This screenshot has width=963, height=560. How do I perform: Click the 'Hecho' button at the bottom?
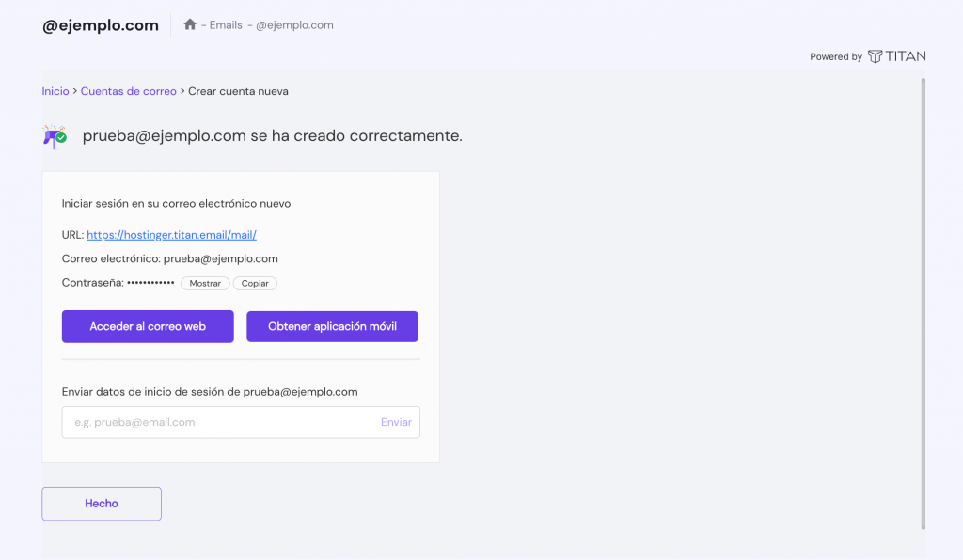(x=101, y=504)
